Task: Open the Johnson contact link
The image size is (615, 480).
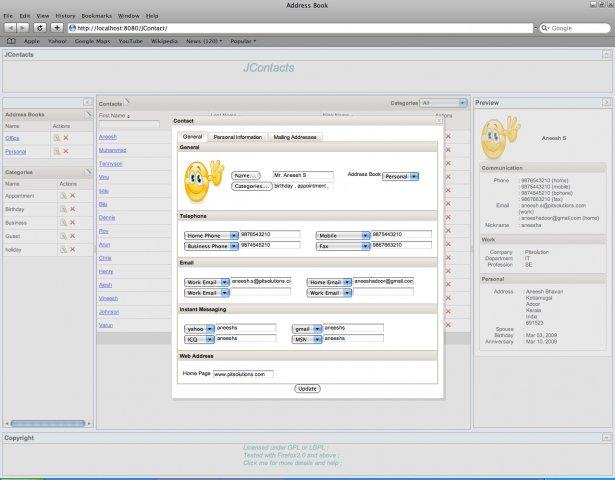Action: (109, 312)
